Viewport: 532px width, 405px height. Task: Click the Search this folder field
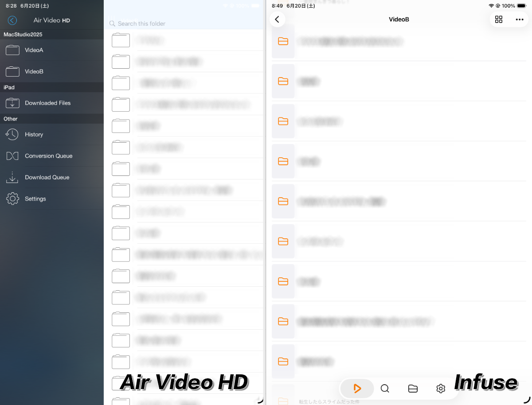[184, 23]
